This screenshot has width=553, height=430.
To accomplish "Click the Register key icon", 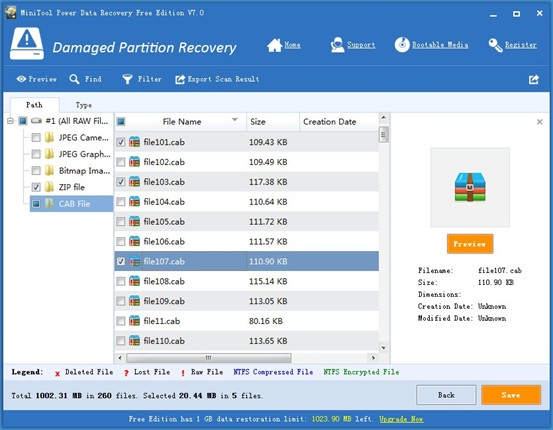I will [496, 45].
